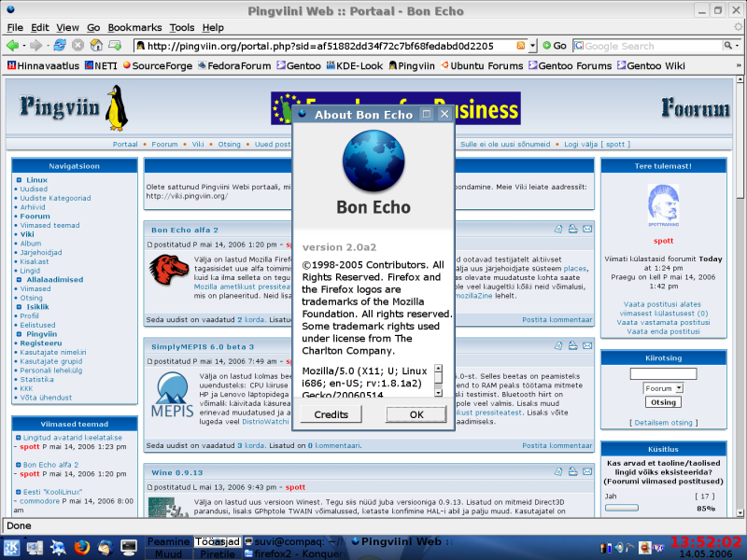Open the Foorum dropdown in Kiirotsing

tap(663, 388)
